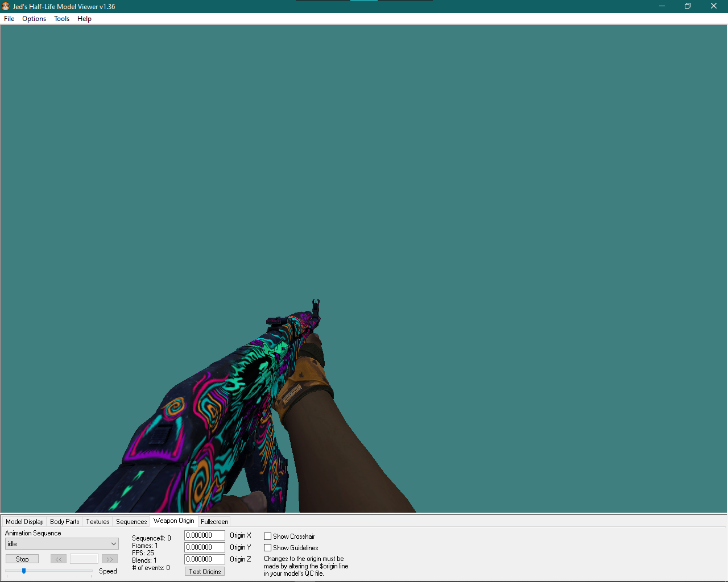Click the '# of events: 0' text
The image size is (728, 582).
pos(151,568)
